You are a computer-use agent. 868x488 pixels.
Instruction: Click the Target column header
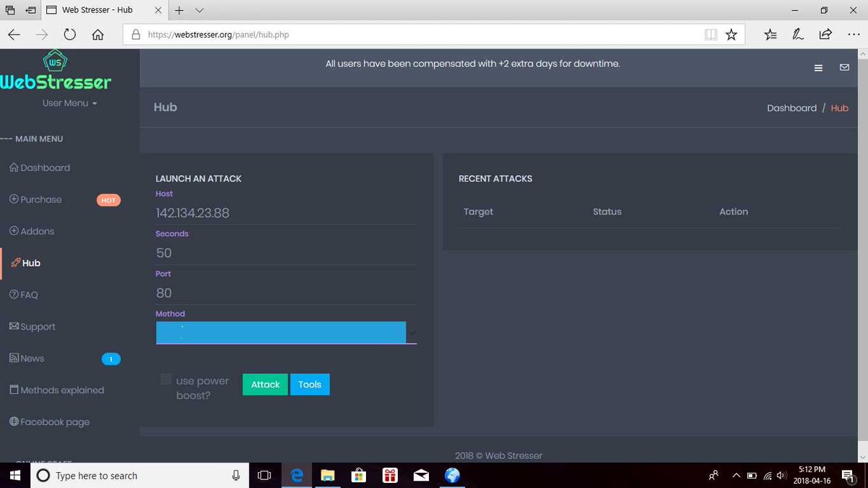(x=478, y=212)
